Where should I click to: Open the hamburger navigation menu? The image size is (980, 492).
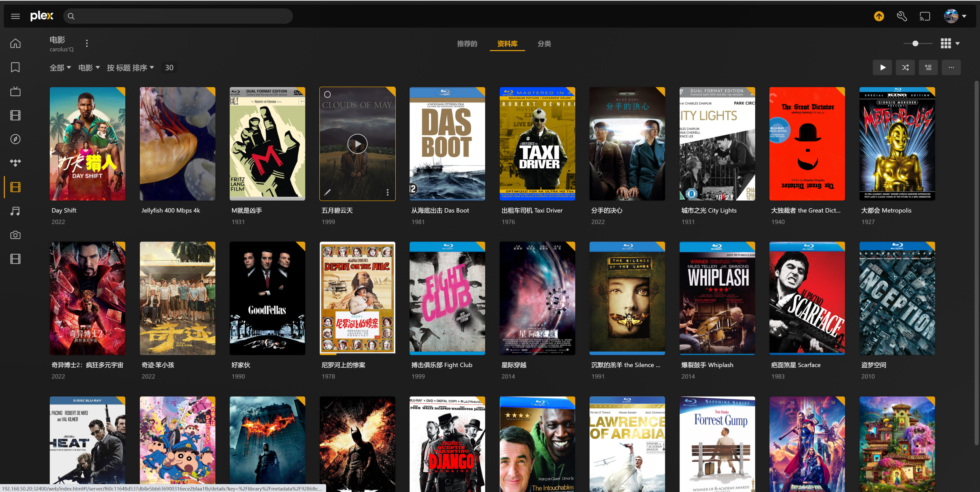(x=15, y=16)
